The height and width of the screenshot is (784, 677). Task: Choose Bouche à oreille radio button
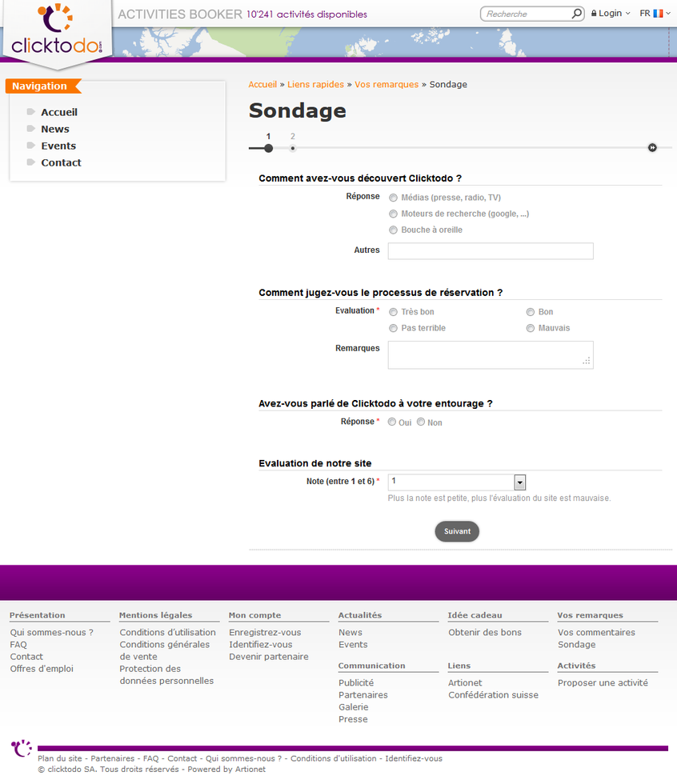(x=394, y=230)
